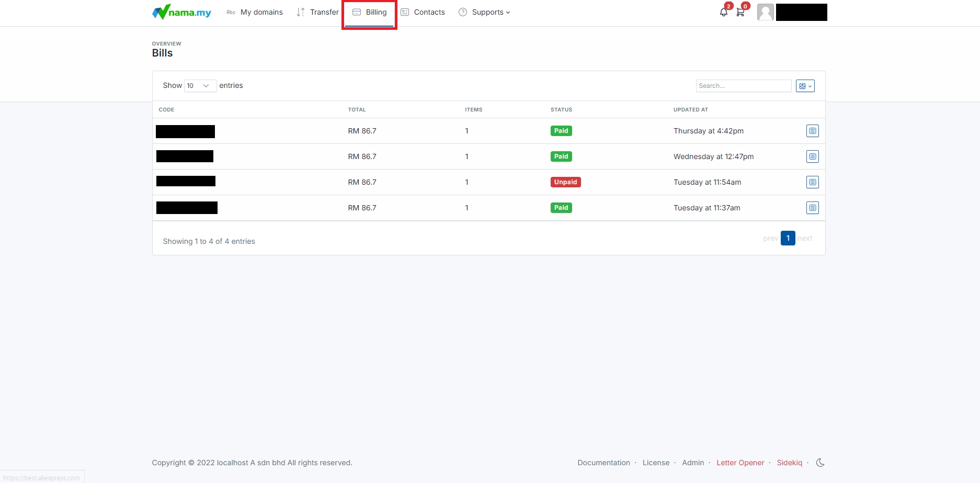980x483 pixels.
Task: Open the unpaid bill detail icon
Action: 812,182
